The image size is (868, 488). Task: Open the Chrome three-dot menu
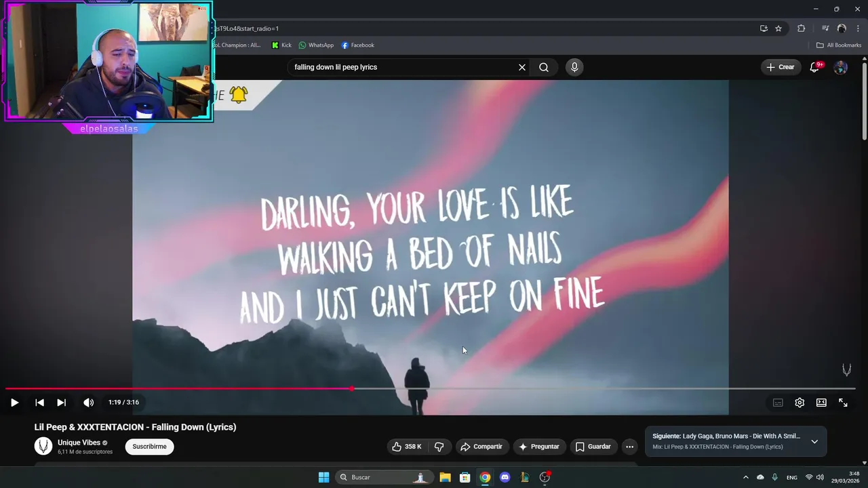pos(858,28)
